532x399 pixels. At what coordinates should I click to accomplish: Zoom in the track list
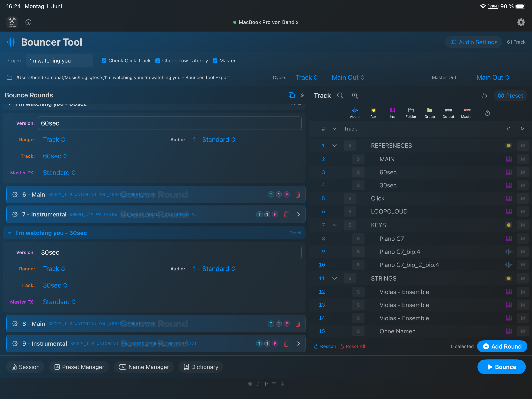coord(355,95)
